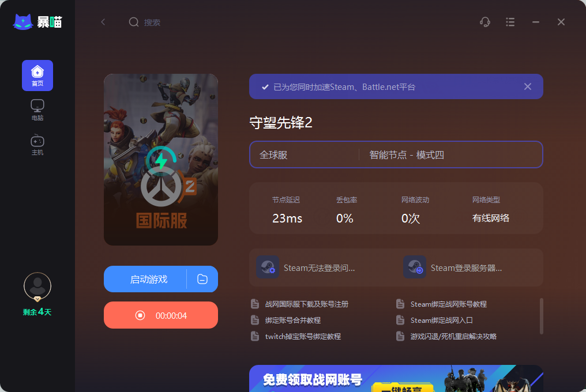Close the 暴喵 window

click(561, 22)
